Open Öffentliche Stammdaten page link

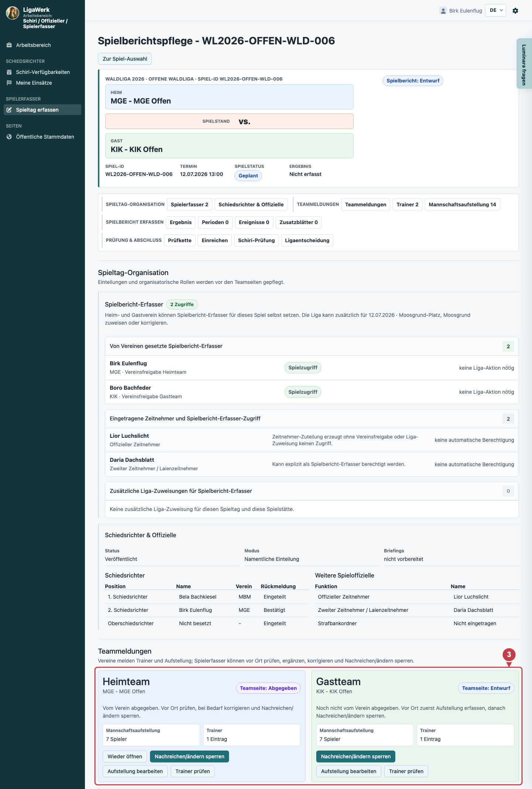coord(42,137)
